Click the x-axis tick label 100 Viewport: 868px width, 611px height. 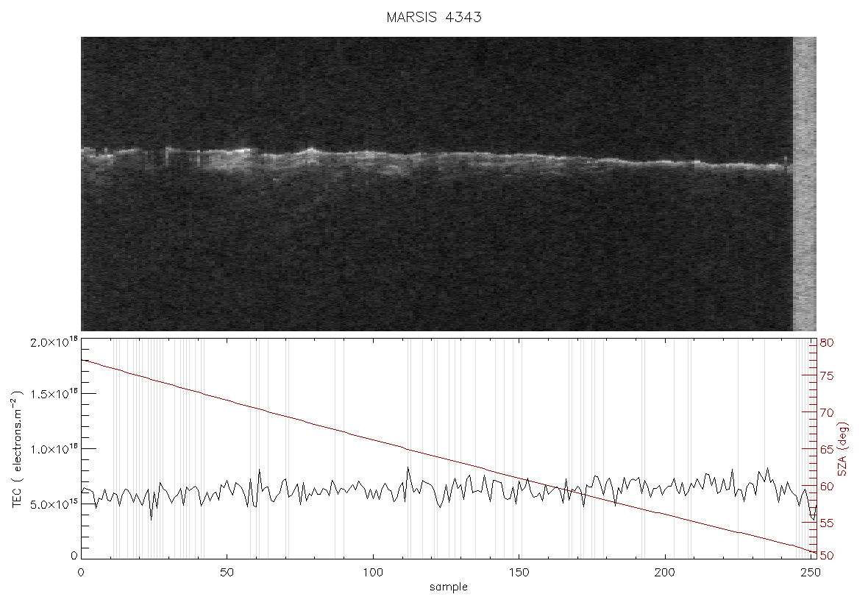373,572
